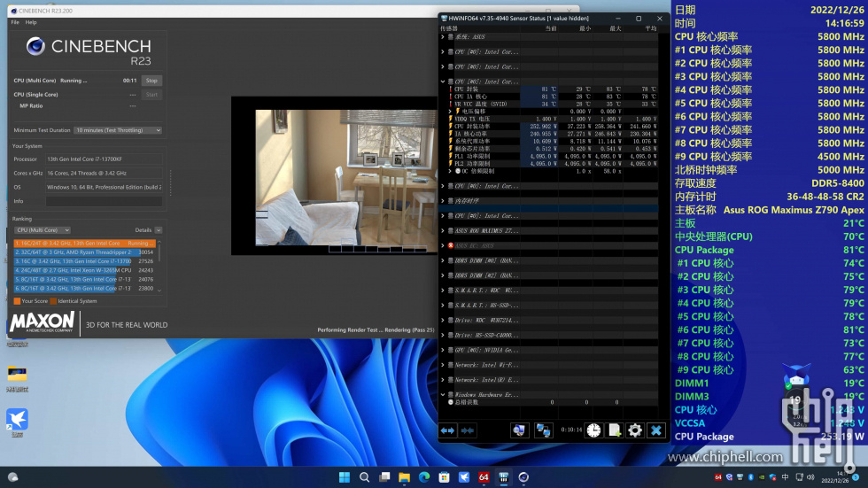Open File Explorer from taskbar
Screen dimensions: 868x488
coord(404,477)
